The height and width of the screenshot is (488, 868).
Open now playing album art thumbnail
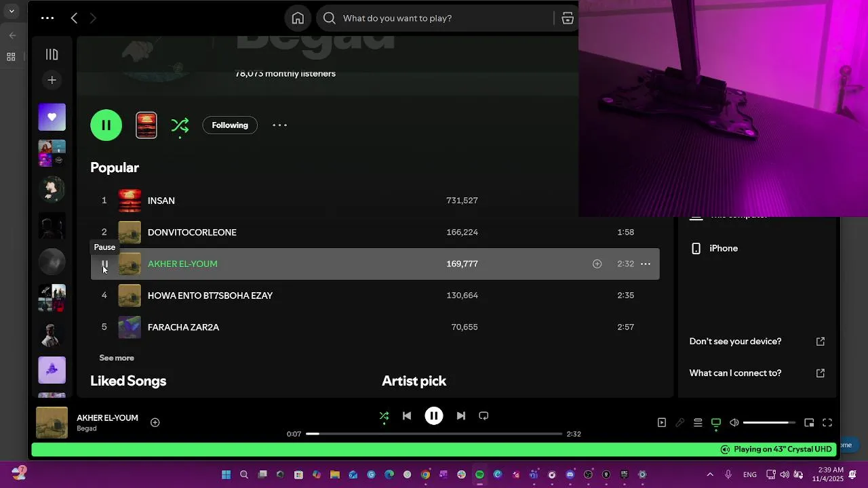(52, 423)
